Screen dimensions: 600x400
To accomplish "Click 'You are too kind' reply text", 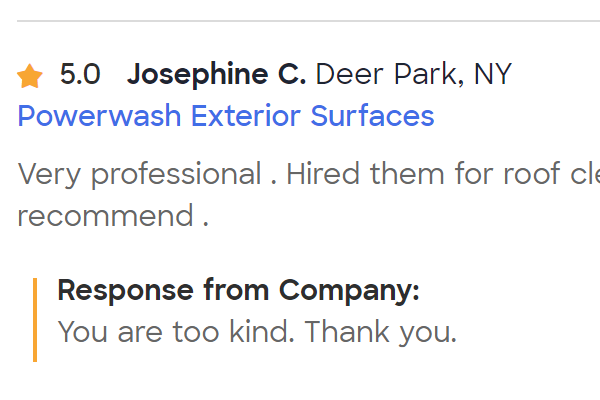I will [x=176, y=332].
